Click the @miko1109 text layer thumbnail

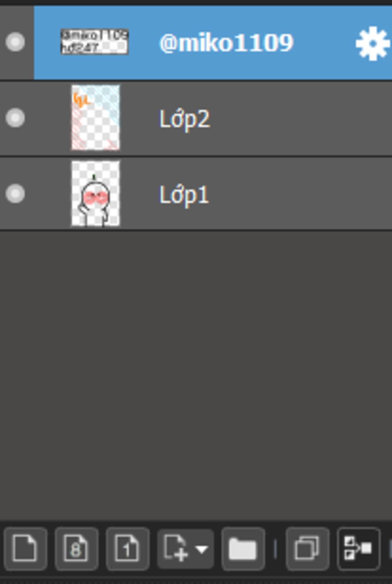[94, 42]
